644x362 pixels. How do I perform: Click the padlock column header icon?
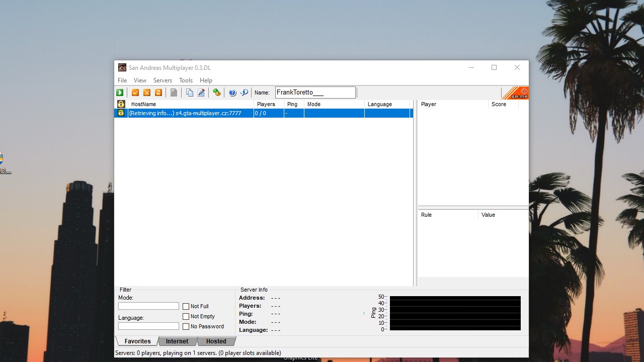coord(121,104)
